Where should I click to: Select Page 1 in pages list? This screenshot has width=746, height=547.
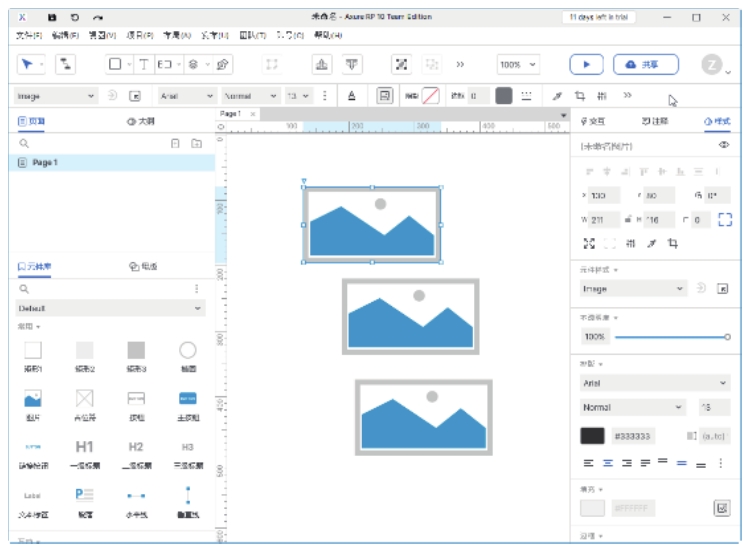[x=45, y=162]
